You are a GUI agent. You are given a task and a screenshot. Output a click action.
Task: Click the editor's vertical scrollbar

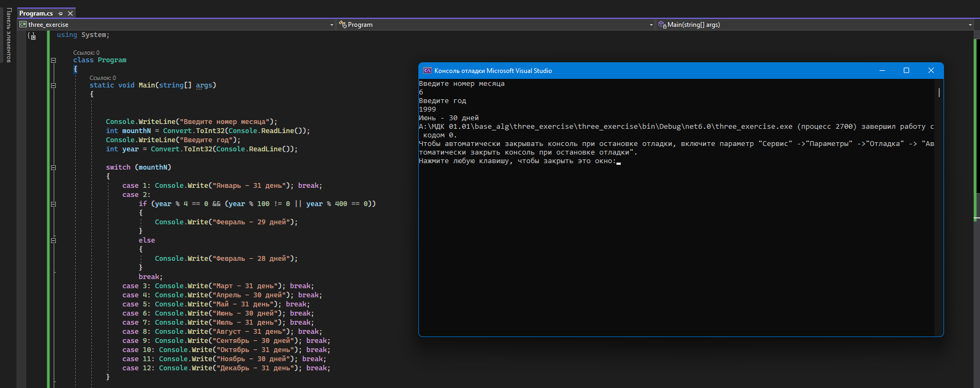click(x=976, y=209)
